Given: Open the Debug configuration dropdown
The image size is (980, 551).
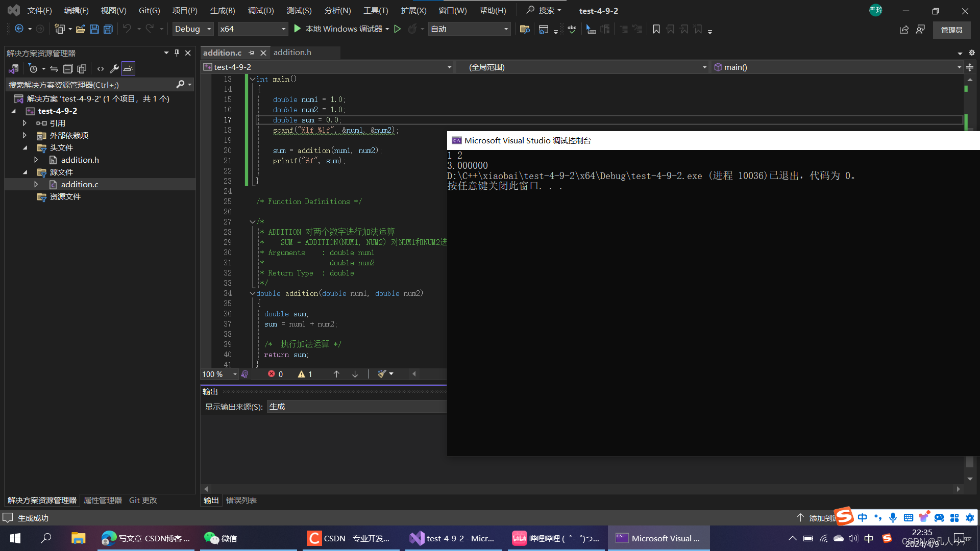Looking at the screenshot, I should tap(193, 29).
